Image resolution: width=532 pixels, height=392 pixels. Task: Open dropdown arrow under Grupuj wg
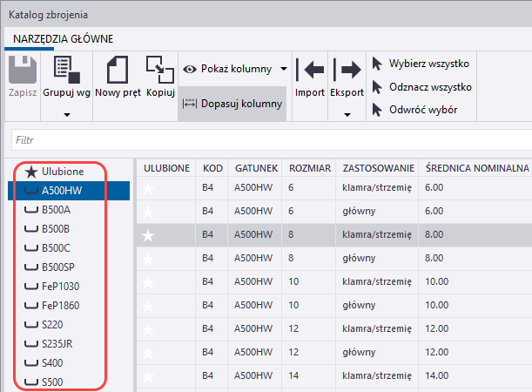click(x=66, y=112)
